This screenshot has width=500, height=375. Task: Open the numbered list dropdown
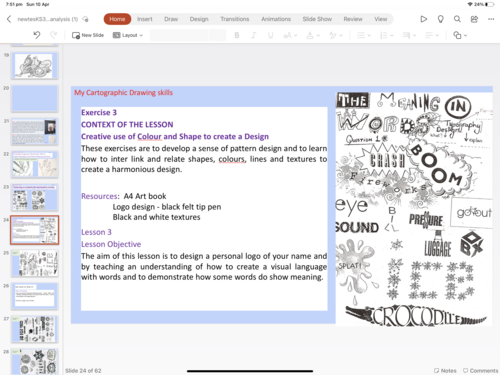click(387, 35)
